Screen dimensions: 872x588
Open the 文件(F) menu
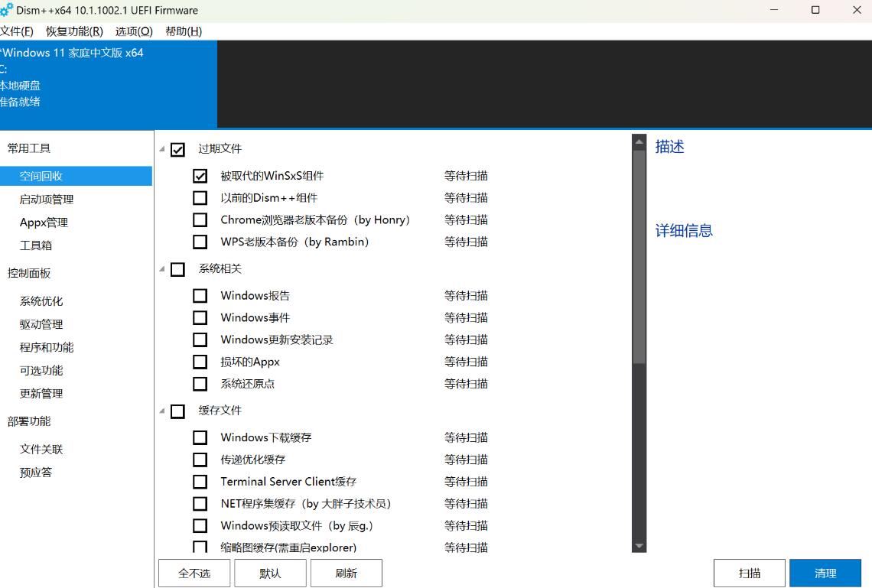click(17, 31)
